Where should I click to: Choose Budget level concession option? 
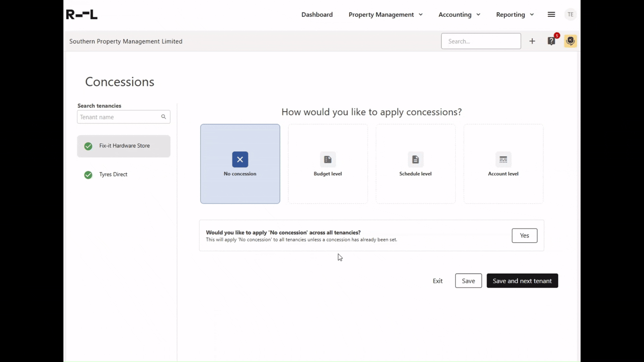point(328,164)
